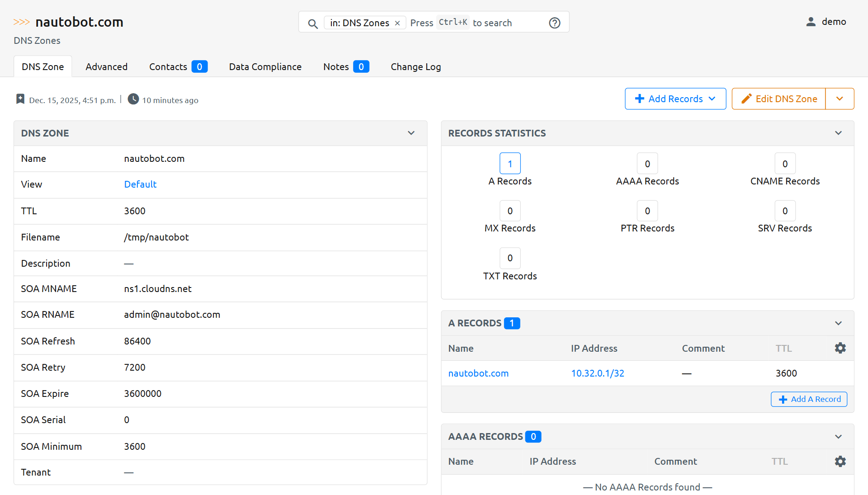Remove the 'in: DNS Zones' search filter
The height and width of the screenshot is (495, 868).
pyautogui.click(x=397, y=23)
